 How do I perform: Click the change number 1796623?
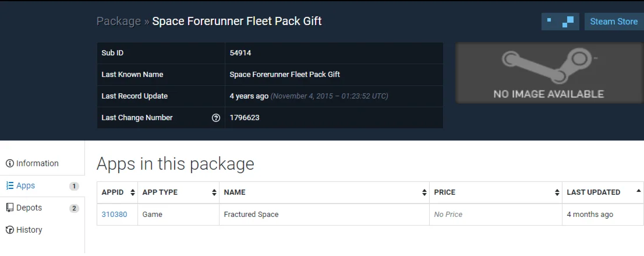[x=245, y=118]
